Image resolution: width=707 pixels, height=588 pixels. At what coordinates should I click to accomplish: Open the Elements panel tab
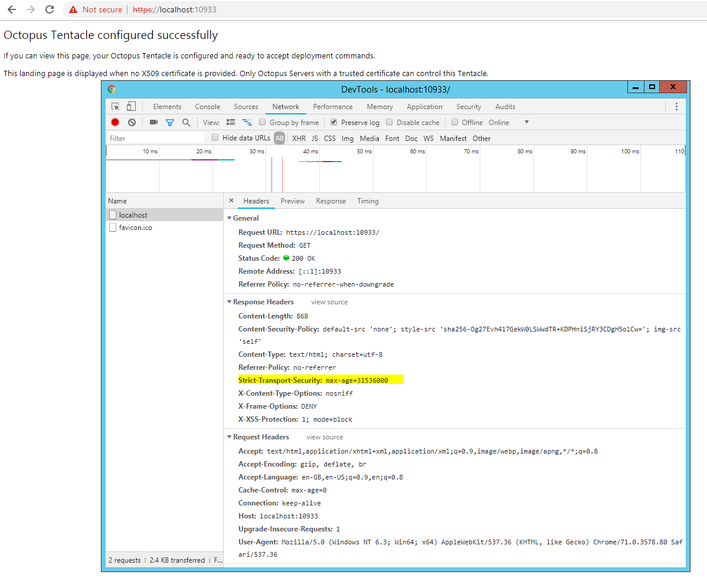coord(167,107)
